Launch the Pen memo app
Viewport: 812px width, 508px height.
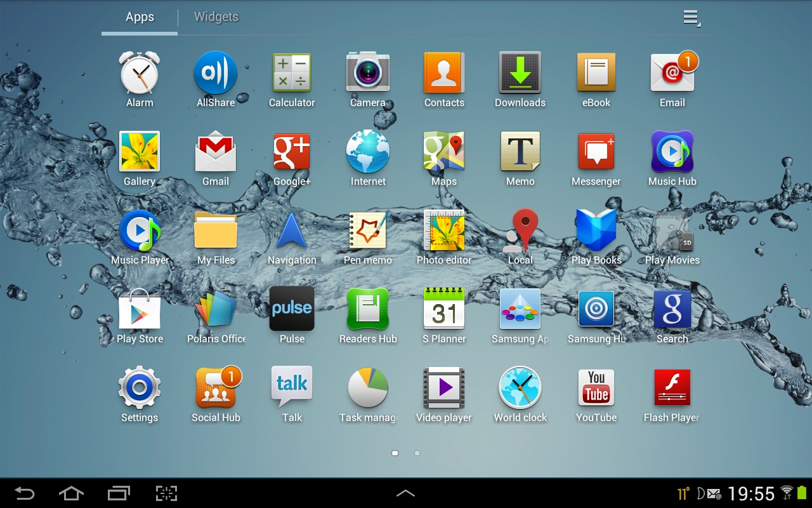368,232
